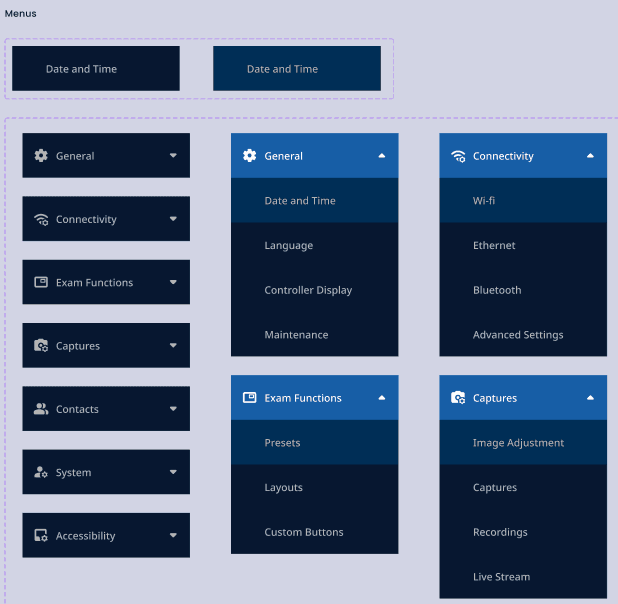Expand collapsed Exam Functions arrow
Screen dimensions: 618x604
pyautogui.click(x=173, y=282)
